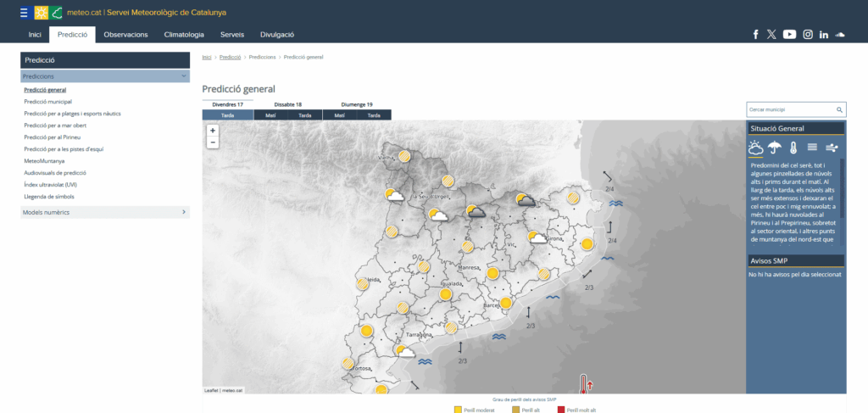Screen dimensions: 868x413
Task: Click the sun-cloud icon near Vielha
Action: pos(394,195)
